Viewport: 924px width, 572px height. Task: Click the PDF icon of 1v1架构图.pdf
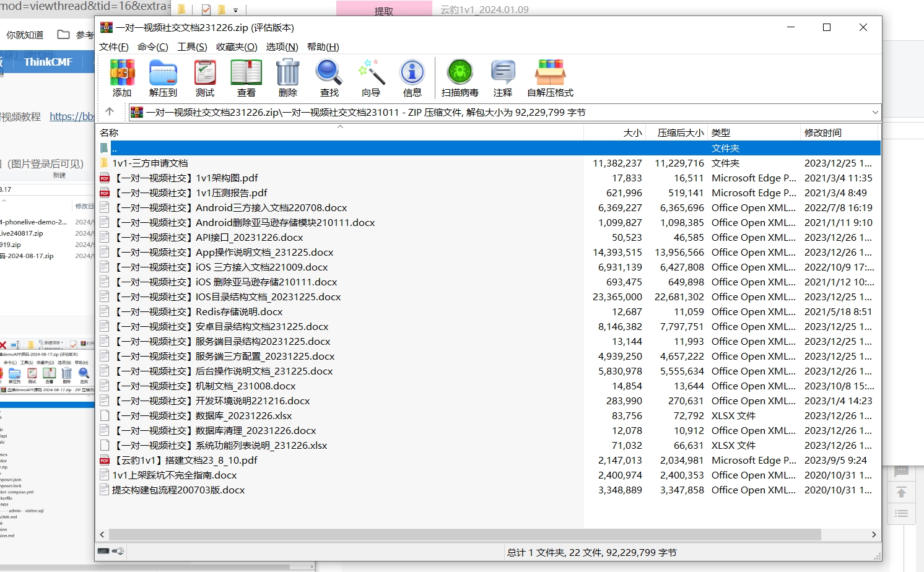click(105, 178)
